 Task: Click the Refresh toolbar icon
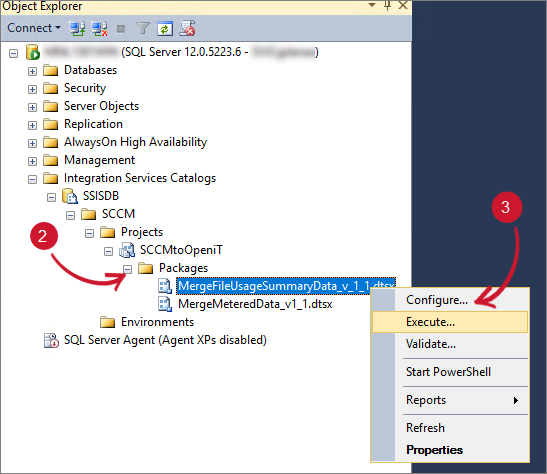(x=165, y=29)
